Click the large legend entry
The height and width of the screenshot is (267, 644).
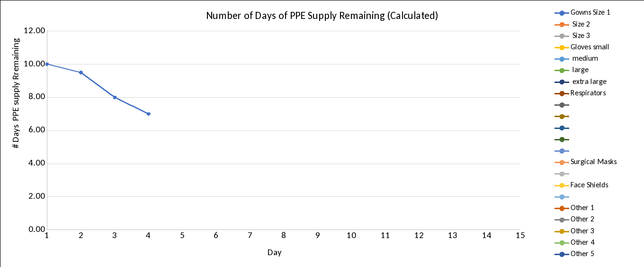[580, 70]
